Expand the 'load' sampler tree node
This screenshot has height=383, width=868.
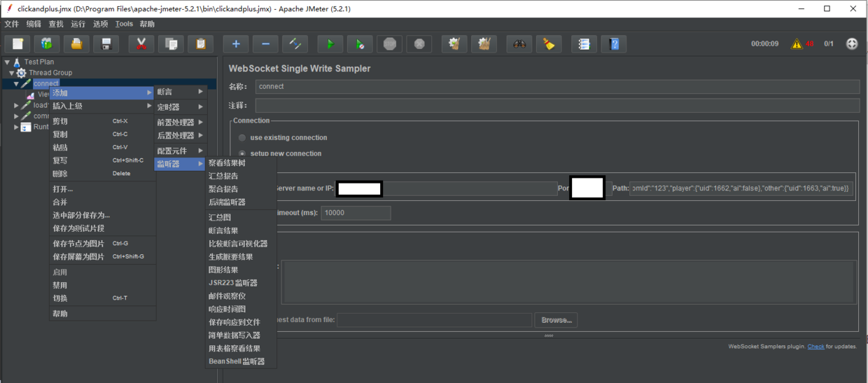(x=17, y=105)
